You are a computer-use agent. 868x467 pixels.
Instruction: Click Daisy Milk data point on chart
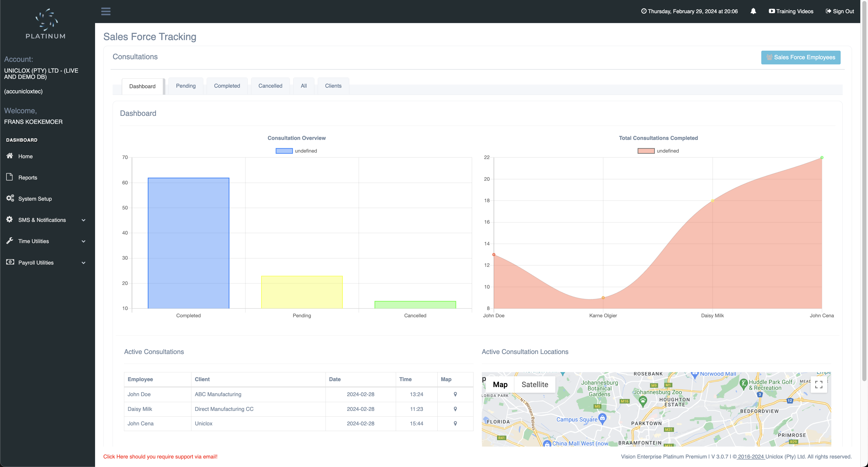[713, 201]
